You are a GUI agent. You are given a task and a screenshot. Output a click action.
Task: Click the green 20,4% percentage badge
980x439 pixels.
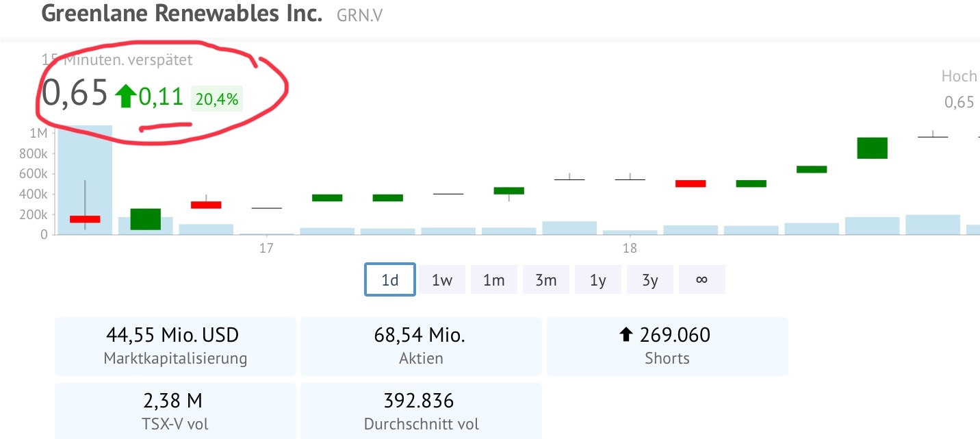point(217,99)
